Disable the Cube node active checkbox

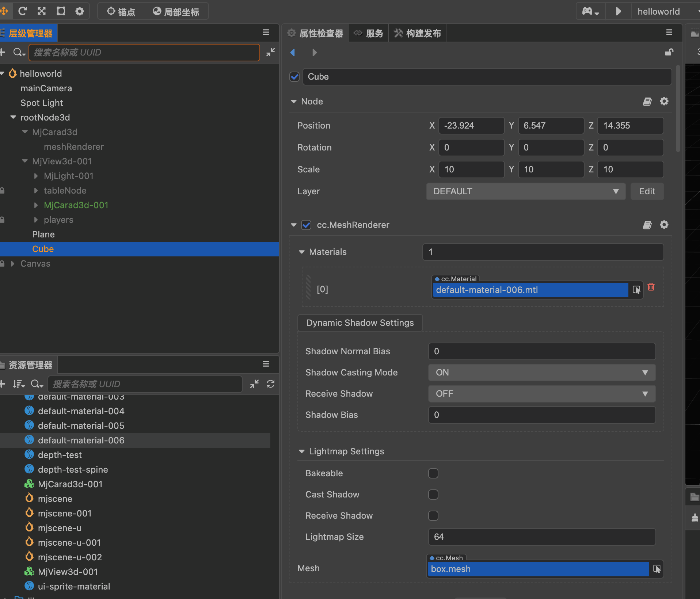(294, 77)
